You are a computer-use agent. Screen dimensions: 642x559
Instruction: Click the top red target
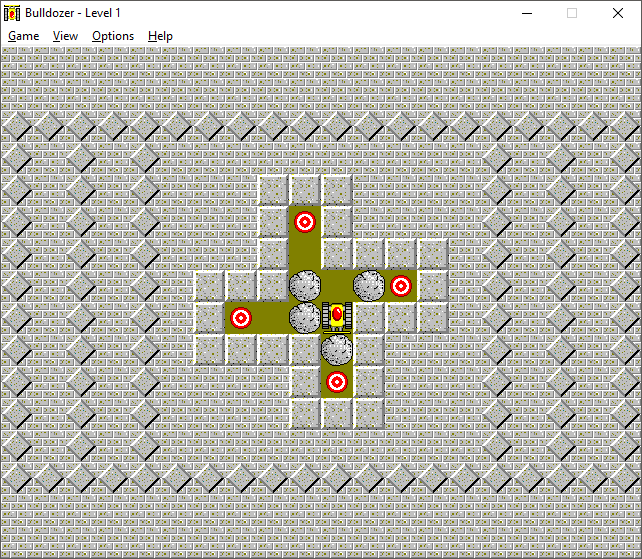305,222
